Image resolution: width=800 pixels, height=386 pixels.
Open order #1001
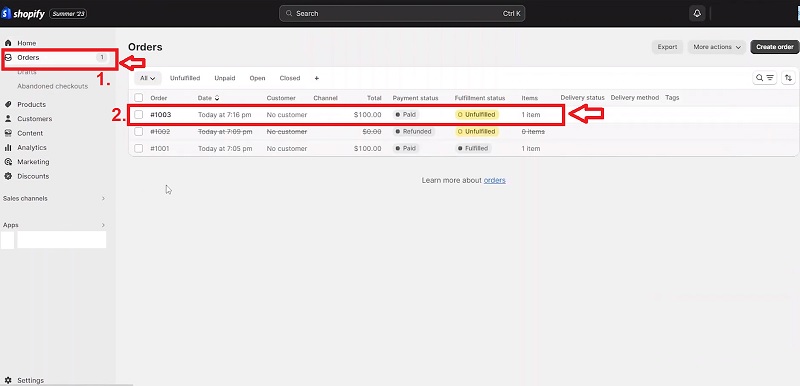coord(160,148)
